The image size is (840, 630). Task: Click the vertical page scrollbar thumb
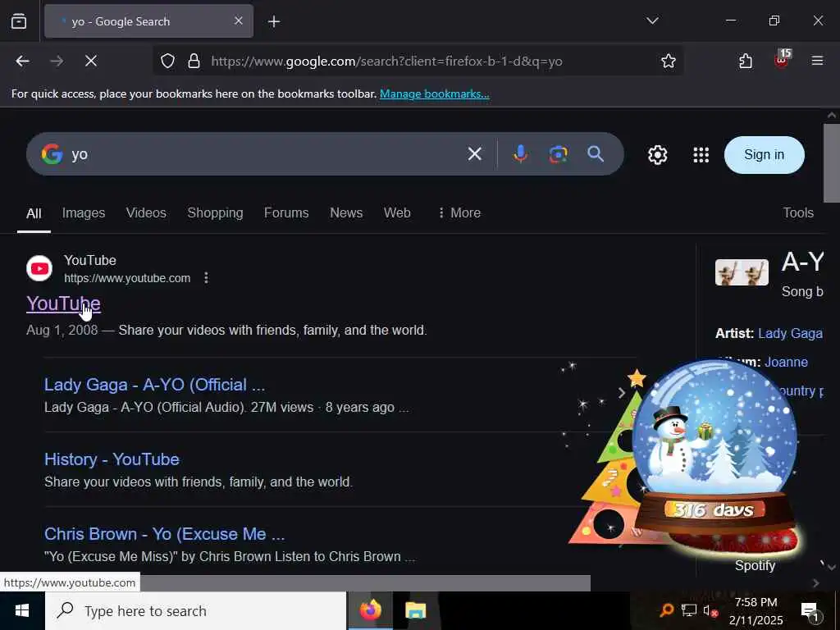coord(832,163)
